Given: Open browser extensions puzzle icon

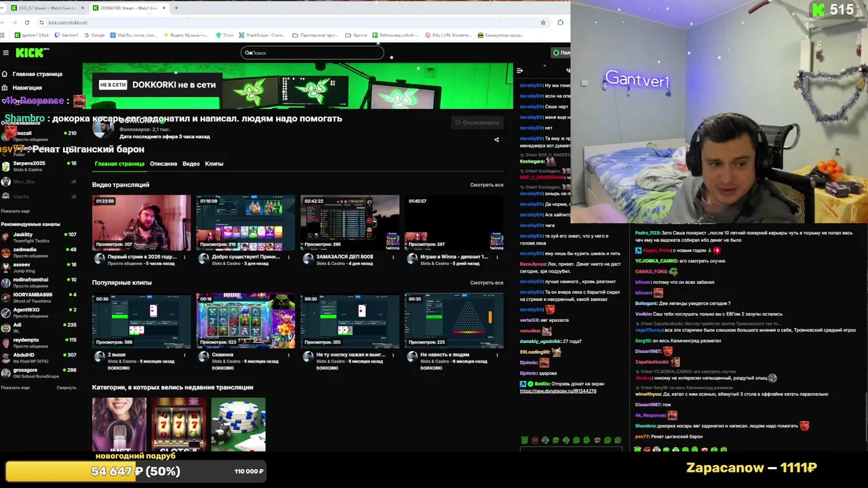Looking at the screenshot, I should (560, 22).
